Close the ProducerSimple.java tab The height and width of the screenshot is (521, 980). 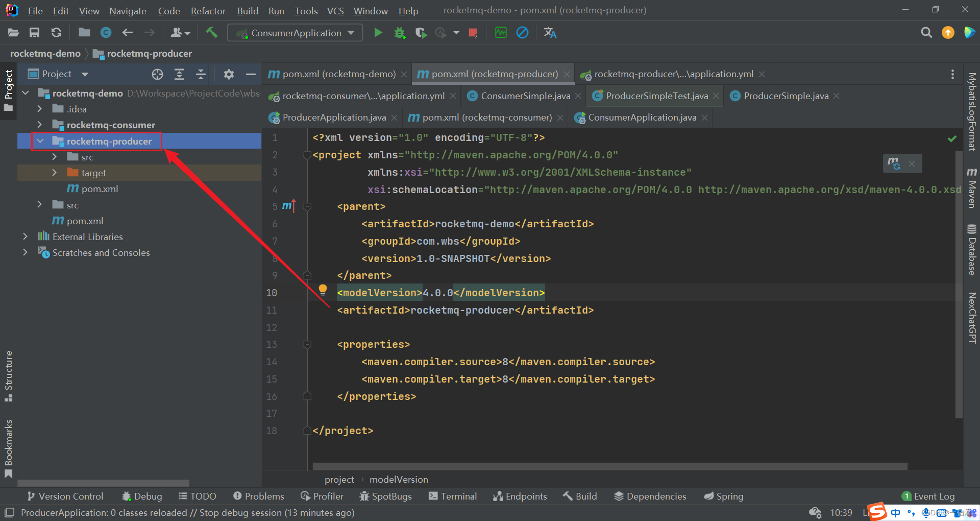pos(836,96)
